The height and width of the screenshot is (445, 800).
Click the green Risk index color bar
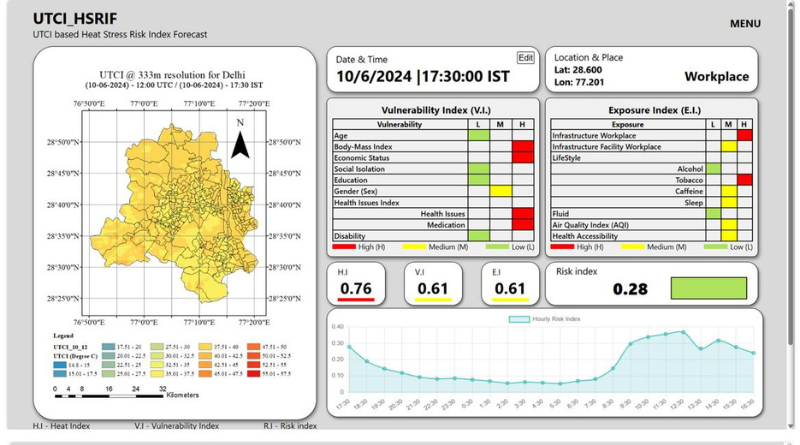709,288
